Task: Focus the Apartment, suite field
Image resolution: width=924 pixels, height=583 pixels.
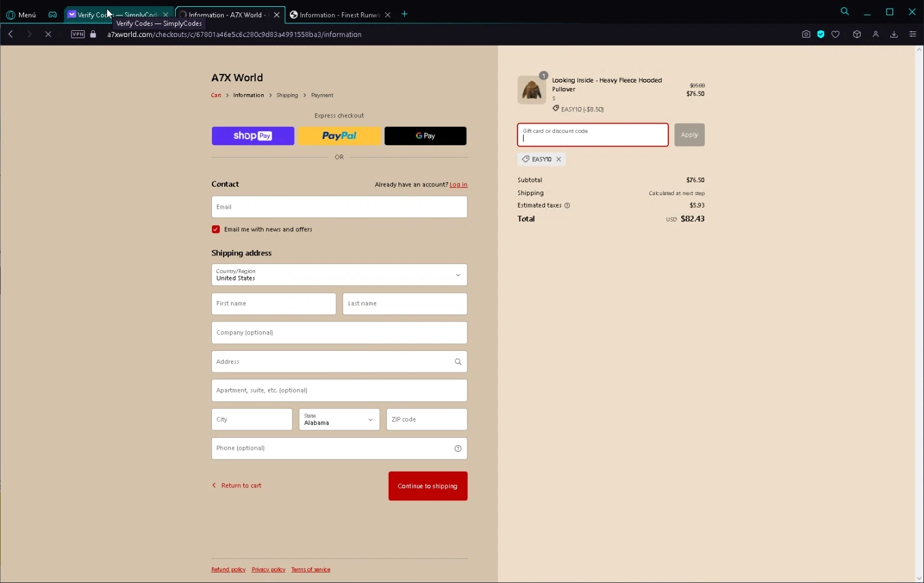Action: (x=339, y=390)
